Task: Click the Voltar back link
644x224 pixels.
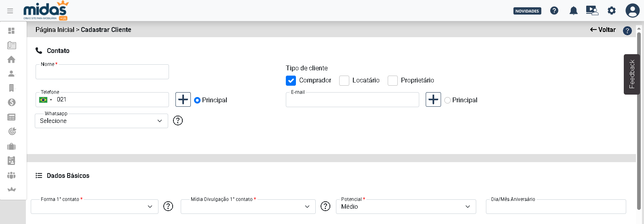Action: [x=603, y=30]
